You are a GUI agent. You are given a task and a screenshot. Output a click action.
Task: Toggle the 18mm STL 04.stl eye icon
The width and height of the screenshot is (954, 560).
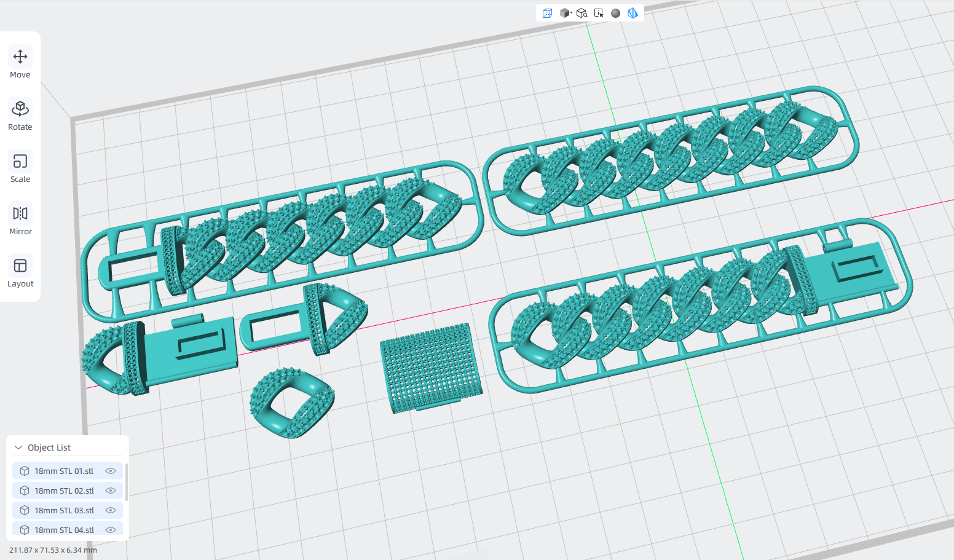click(111, 530)
